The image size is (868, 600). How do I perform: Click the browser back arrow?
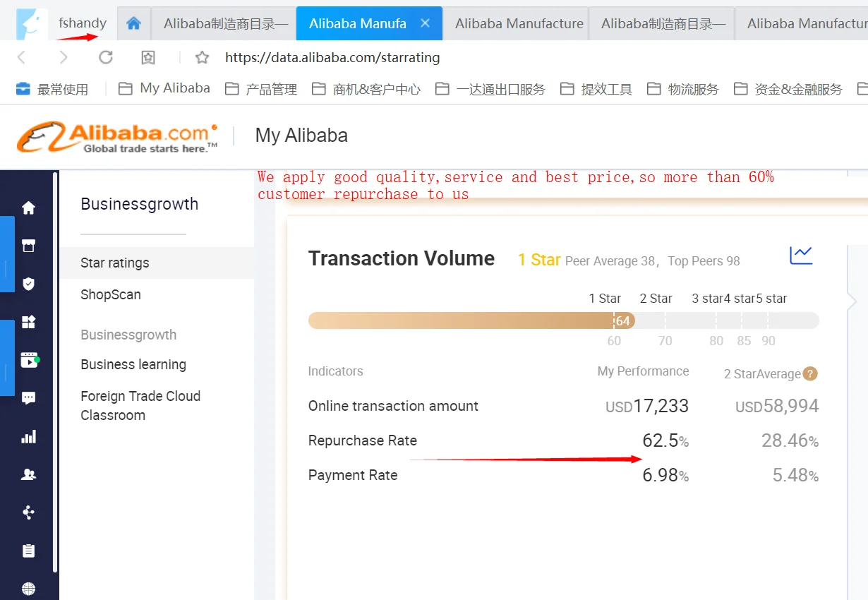22,57
